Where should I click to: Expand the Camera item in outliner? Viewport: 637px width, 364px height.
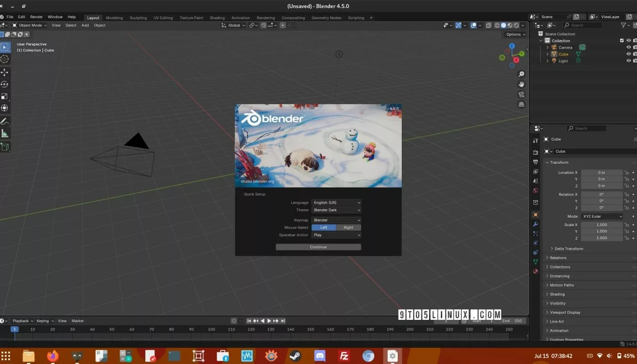[x=547, y=47]
